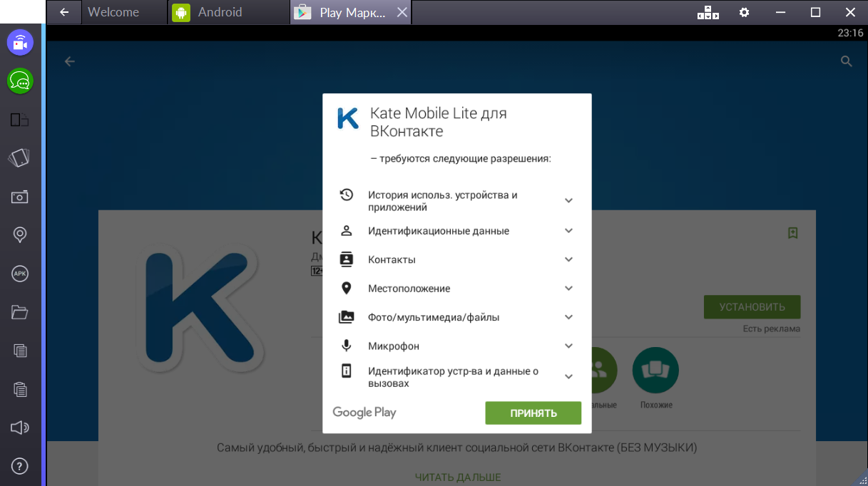Expand the Микрофон permission row
Viewport: 868px width, 486px height.
(568, 346)
